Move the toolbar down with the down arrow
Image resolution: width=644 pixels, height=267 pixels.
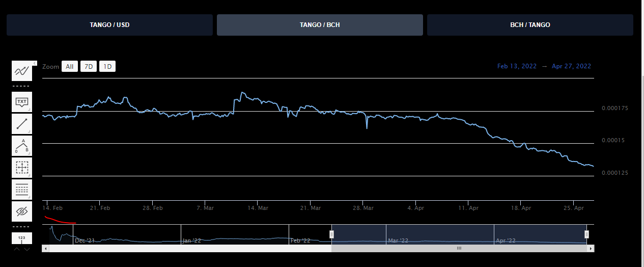[x=27, y=249]
